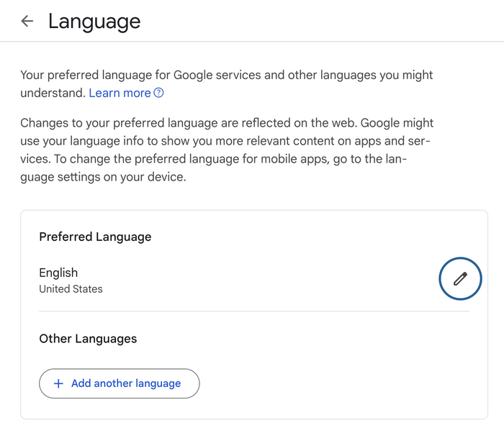This screenshot has height=433, width=504.
Task: Click the question mark help icon
Action: (x=159, y=93)
